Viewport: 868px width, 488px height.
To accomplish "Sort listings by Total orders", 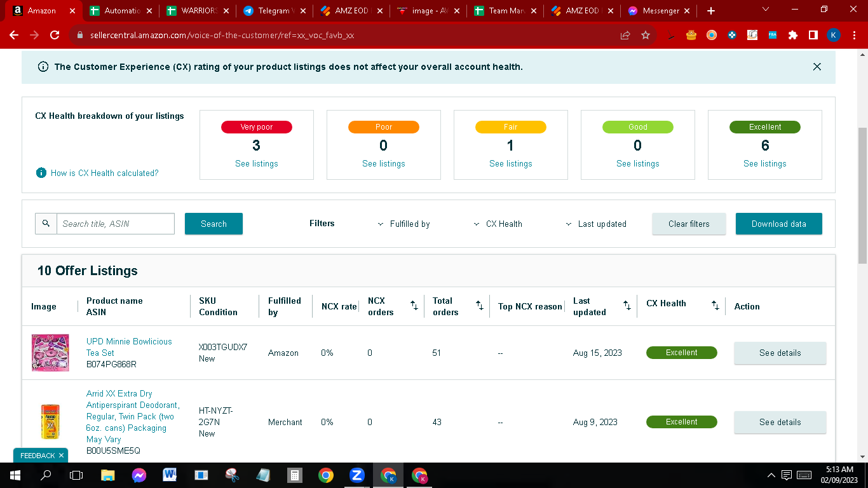I will point(480,306).
